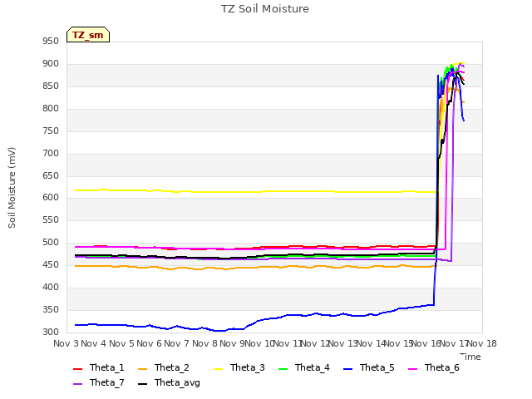Click the 600 y-axis tick label
This screenshot has height=399, width=532.
tap(51, 198)
